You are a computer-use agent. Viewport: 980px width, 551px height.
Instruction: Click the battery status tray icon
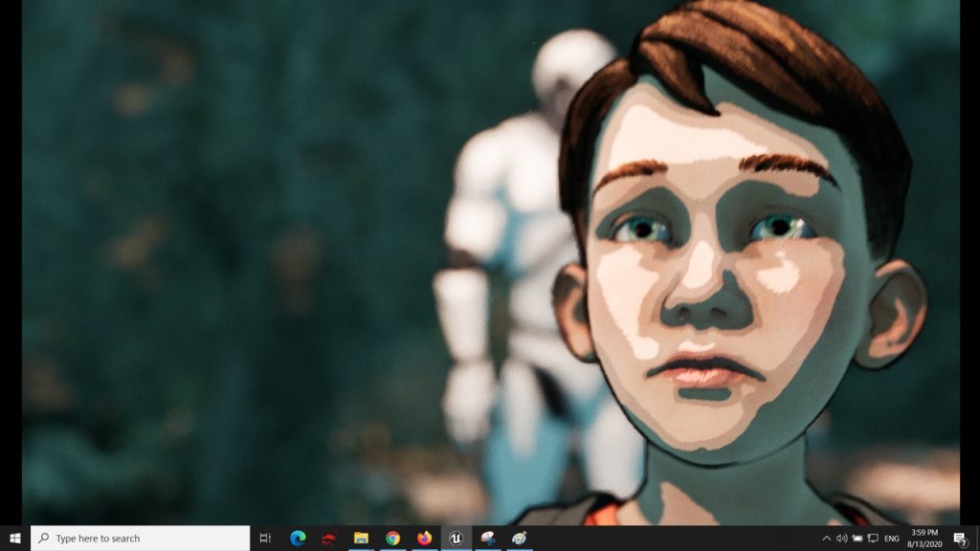click(x=857, y=539)
